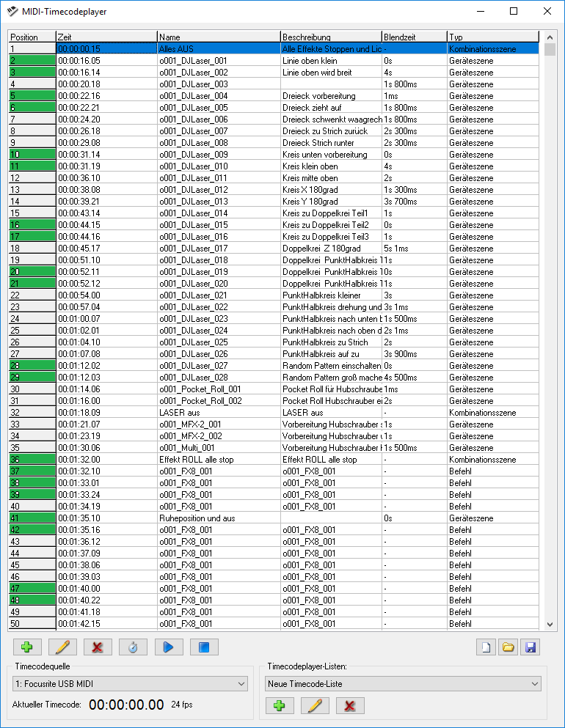
Task: Select row o001_MFX-2_002
Action: pos(274,436)
